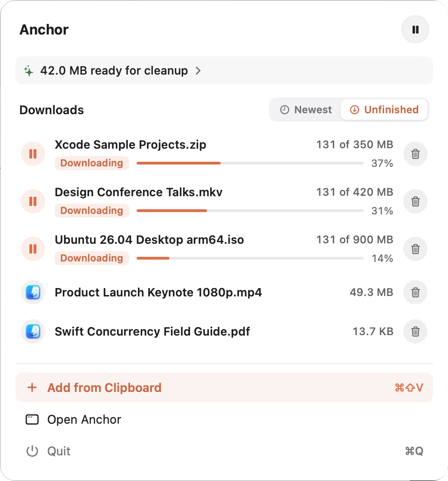Expand cleanup details via chevron arrow
Image resolution: width=448 pixels, height=481 pixels.
198,71
